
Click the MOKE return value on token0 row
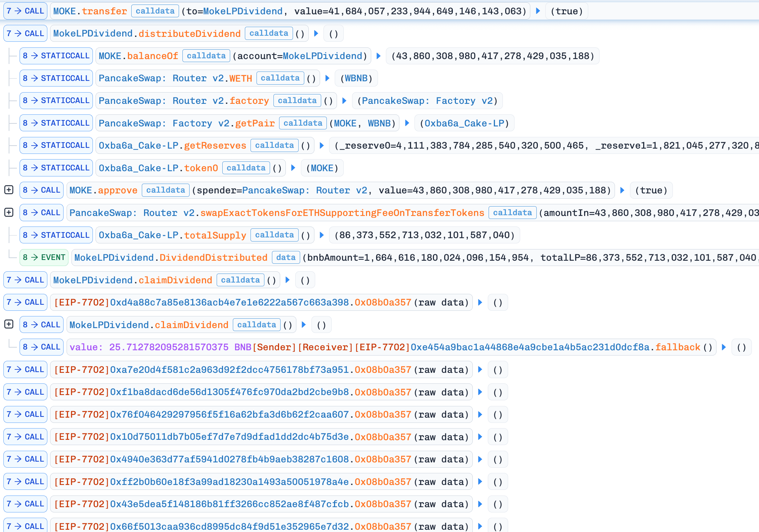[322, 168]
